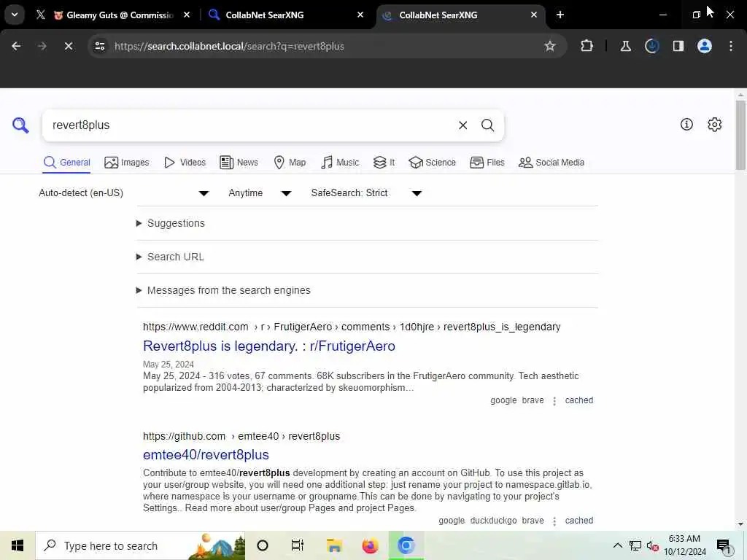
Task: Open emtee40/revert8plus GitHub result
Action: tap(206, 455)
